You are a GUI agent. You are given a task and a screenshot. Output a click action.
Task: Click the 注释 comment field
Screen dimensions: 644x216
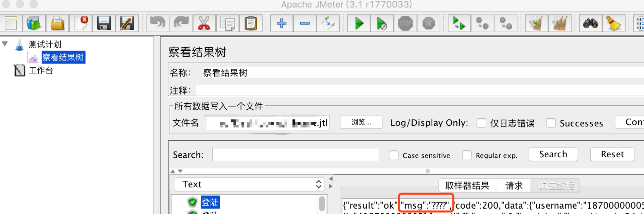coord(420,91)
